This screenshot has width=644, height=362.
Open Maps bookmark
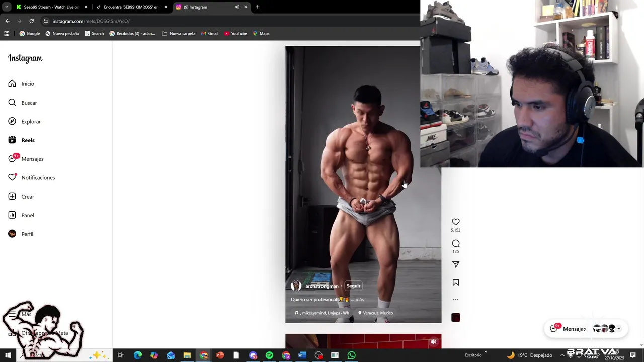(x=261, y=34)
